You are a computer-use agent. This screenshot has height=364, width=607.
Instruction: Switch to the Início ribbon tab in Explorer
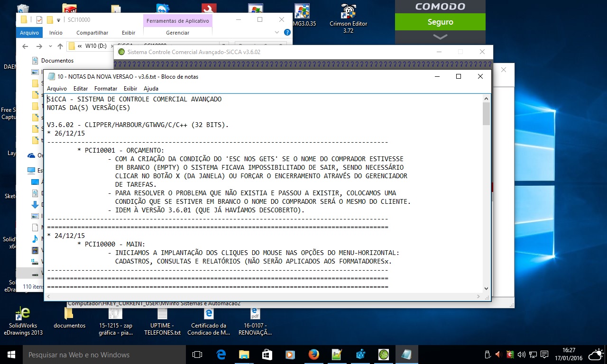(x=55, y=33)
